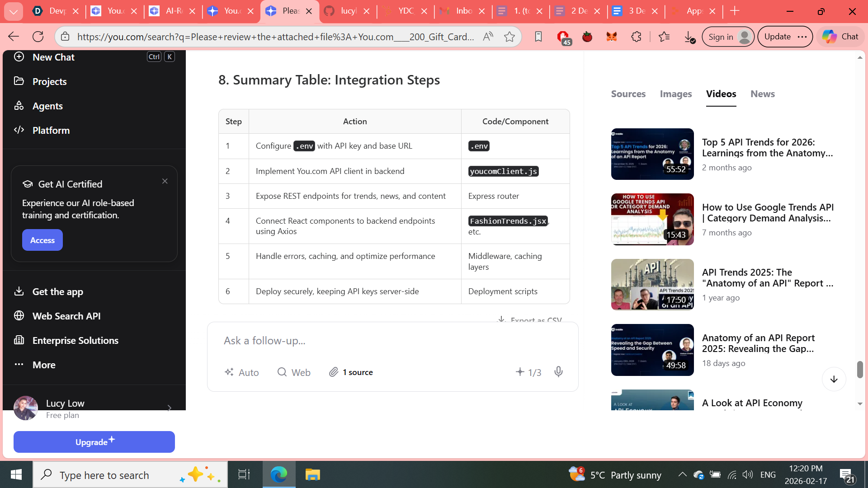Dismiss the Get AI Certified card
The height and width of the screenshot is (488, 868).
(x=165, y=181)
